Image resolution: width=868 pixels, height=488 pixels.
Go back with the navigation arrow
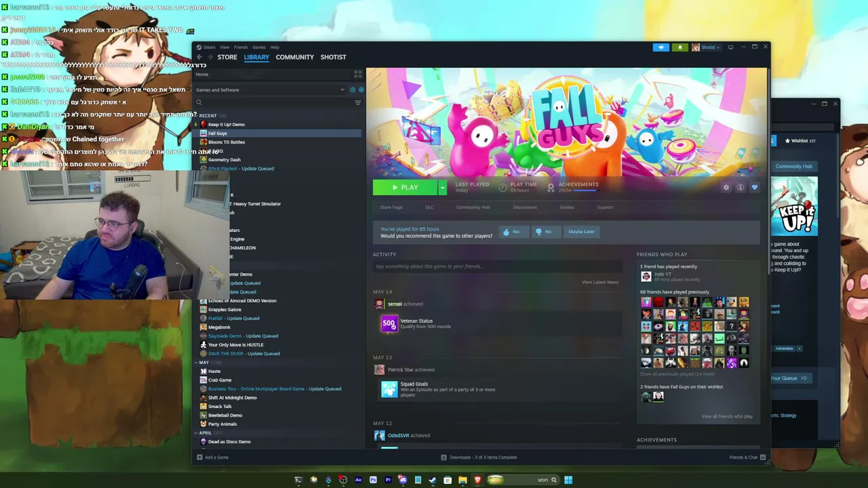[199, 57]
